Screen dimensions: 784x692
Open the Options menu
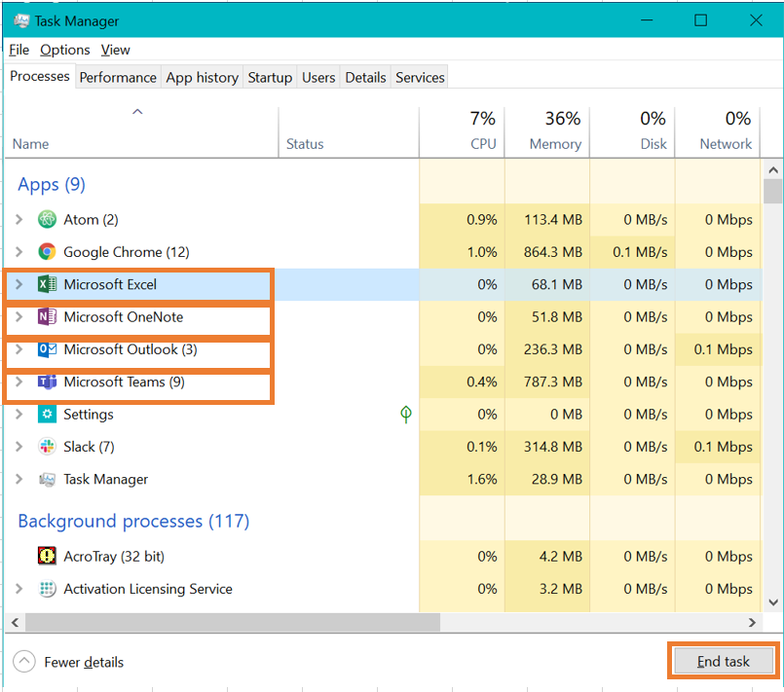65,50
